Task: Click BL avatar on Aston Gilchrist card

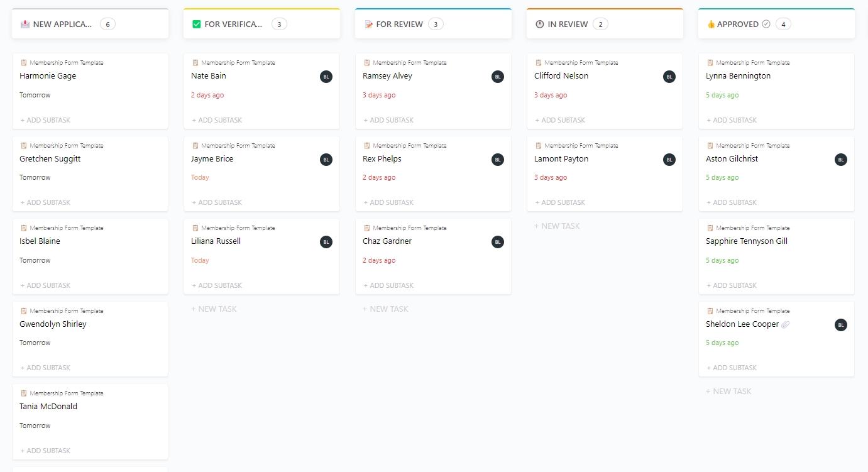Action: [840, 160]
